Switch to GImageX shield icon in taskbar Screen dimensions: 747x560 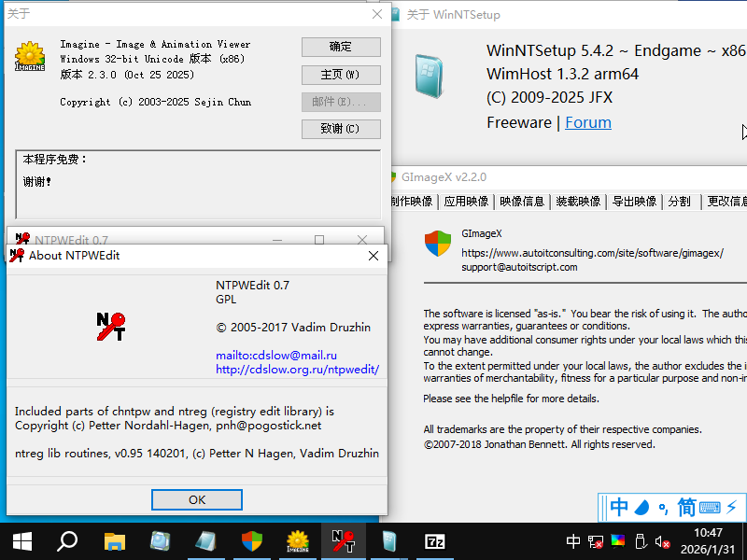tap(252, 540)
